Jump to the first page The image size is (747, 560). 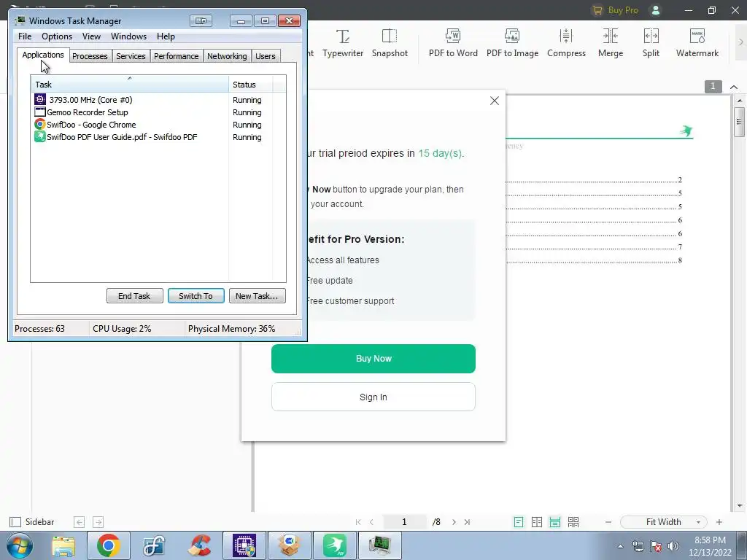[358, 522]
